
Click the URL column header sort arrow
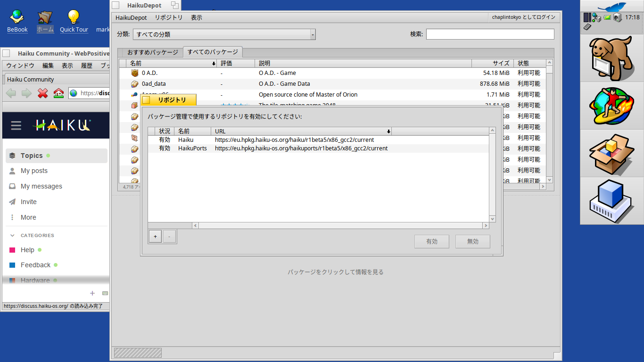click(388, 132)
